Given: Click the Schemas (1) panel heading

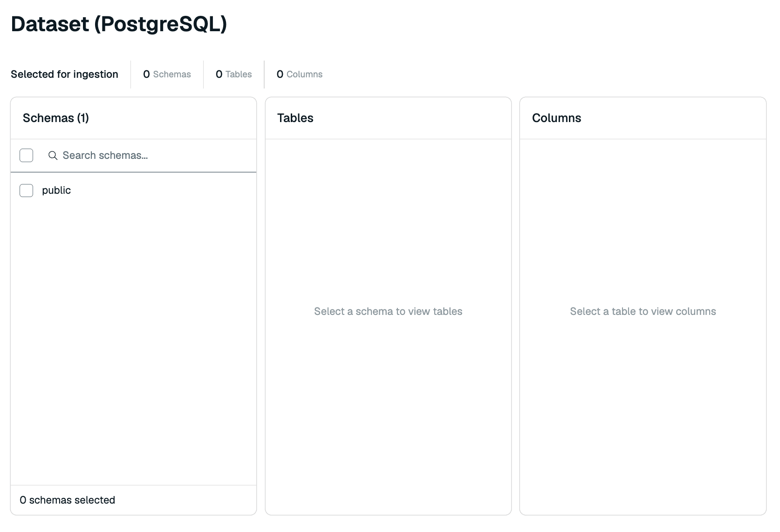Looking at the screenshot, I should point(56,118).
